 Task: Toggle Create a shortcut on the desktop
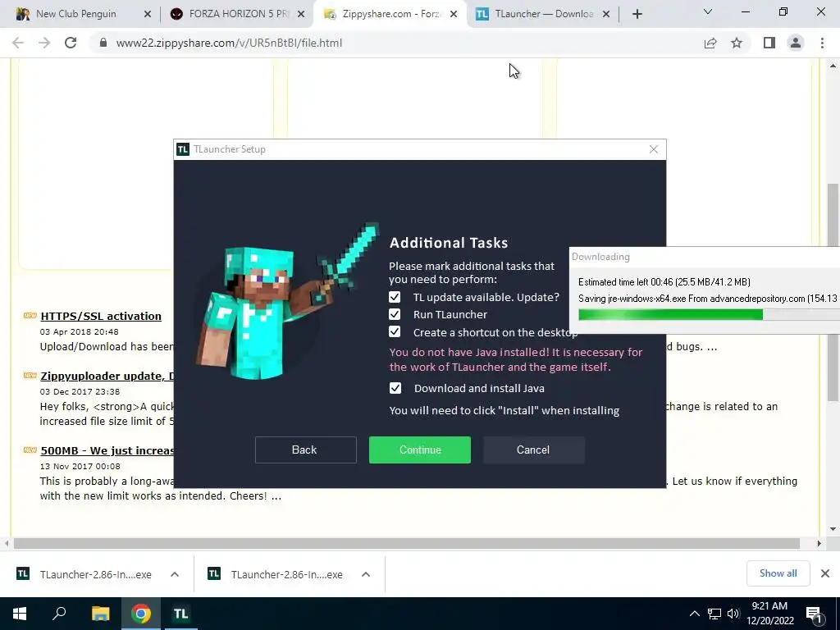(395, 332)
